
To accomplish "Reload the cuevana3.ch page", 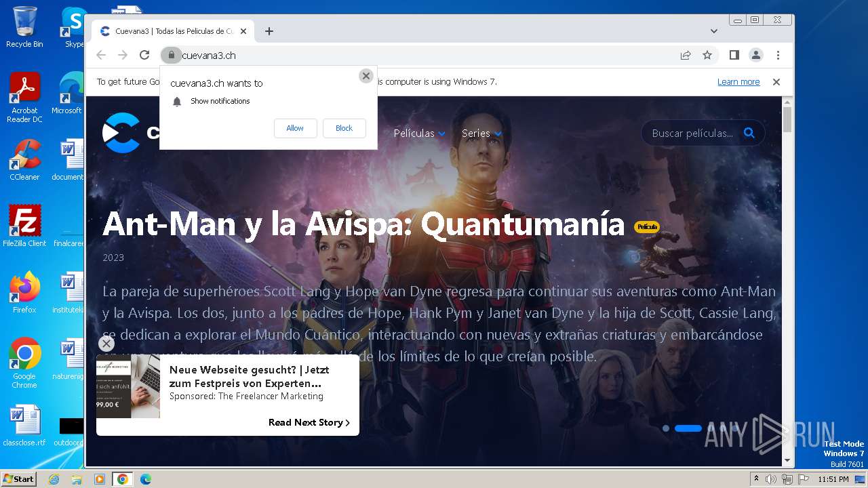I will tap(144, 55).
